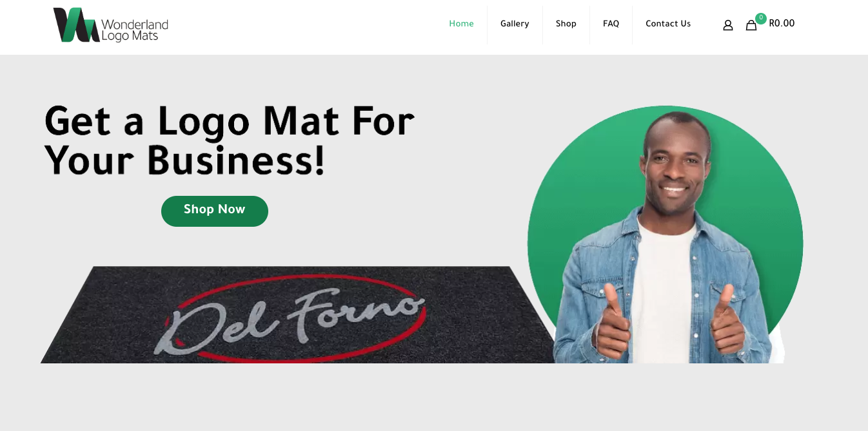Open the Gallery menu item
The height and width of the screenshot is (431, 868).
coord(515,24)
